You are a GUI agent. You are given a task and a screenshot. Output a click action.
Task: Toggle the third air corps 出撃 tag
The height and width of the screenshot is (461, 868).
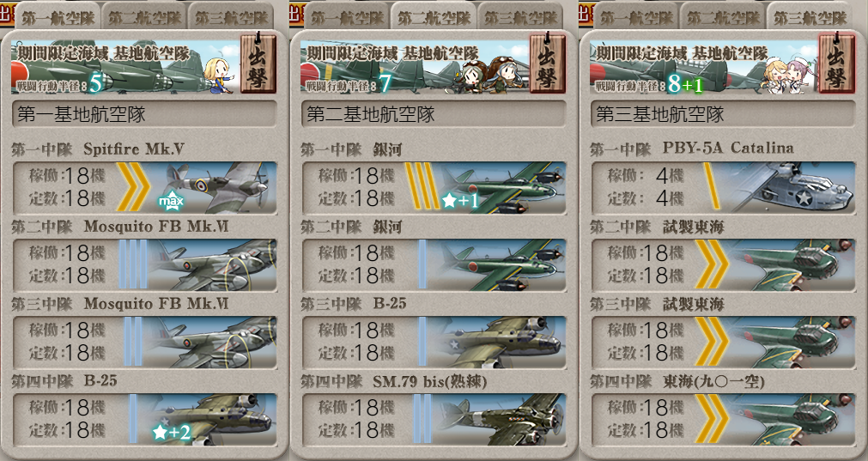point(836,63)
